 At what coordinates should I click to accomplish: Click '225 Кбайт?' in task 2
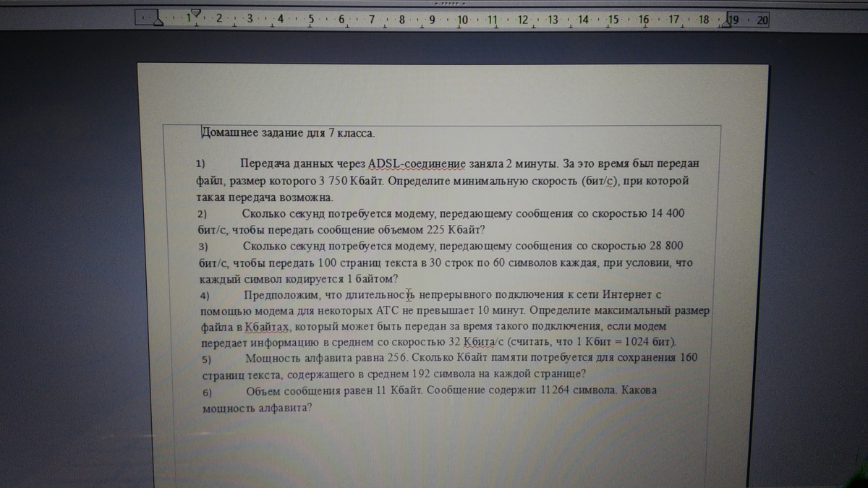tap(454, 231)
